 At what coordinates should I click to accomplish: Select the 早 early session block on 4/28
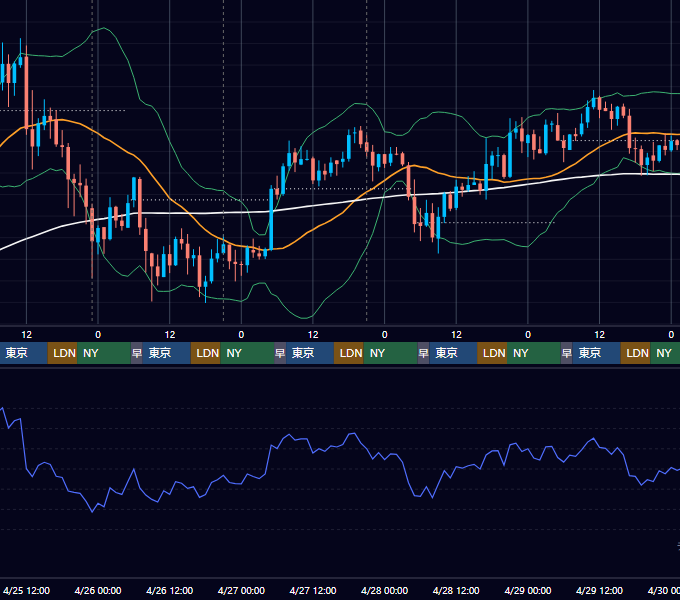(x=423, y=353)
